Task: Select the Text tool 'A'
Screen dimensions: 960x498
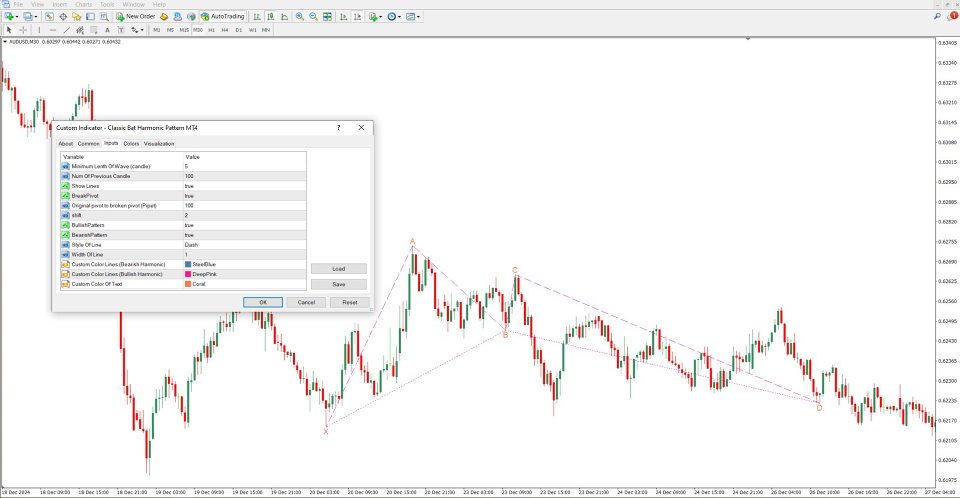Action: pyautogui.click(x=107, y=29)
